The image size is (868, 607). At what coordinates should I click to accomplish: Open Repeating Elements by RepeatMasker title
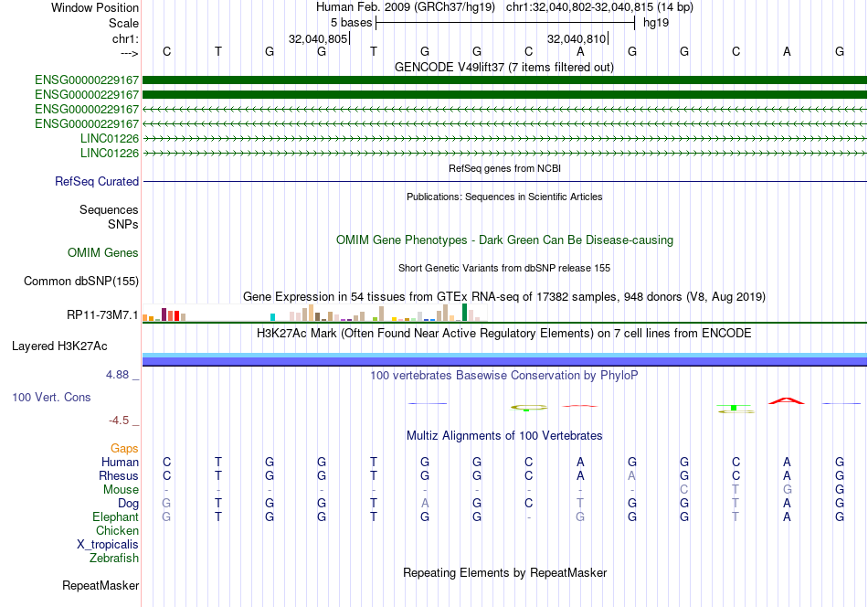coord(504,572)
